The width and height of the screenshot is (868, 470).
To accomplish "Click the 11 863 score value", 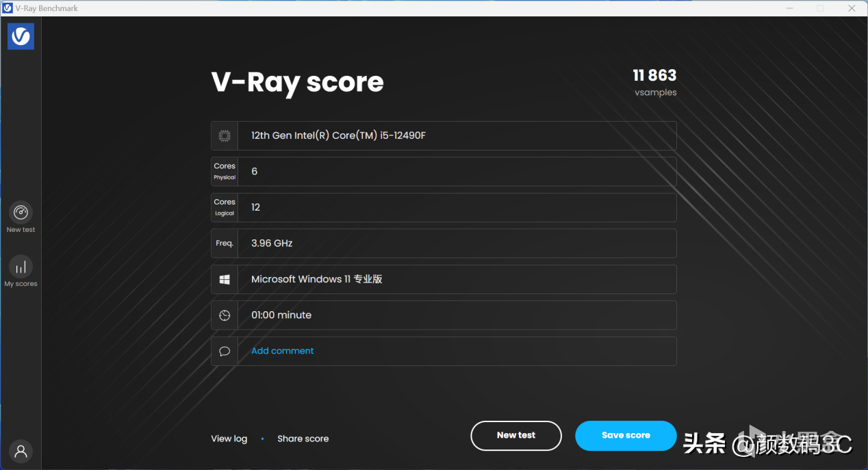I will coord(654,75).
